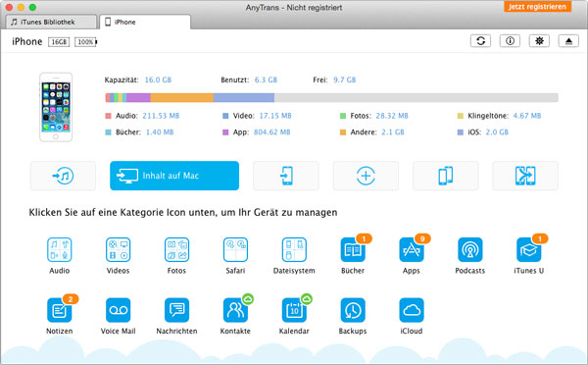Click the purple App segment of storage bar
Screen dimensions: 588x365
pyautogui.click(x=138, y=98)
